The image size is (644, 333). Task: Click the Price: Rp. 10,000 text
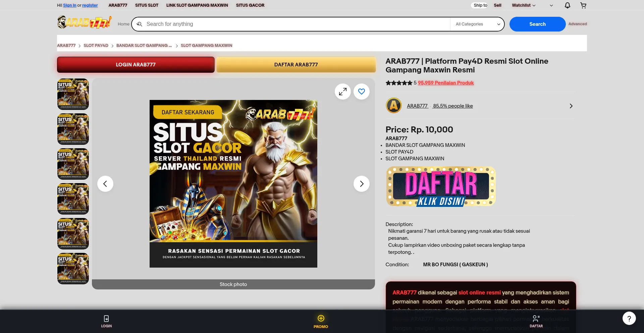(419, 129)
